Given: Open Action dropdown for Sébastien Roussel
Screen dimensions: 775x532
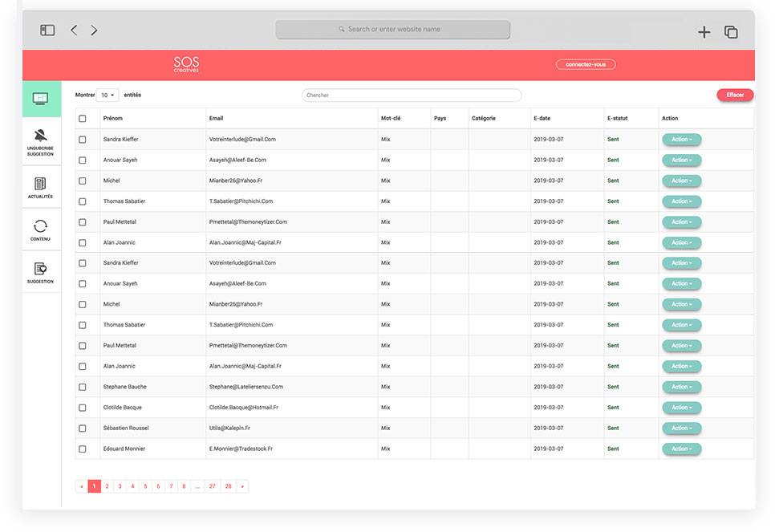Looking at the screenshot, I should click(682, 428).
